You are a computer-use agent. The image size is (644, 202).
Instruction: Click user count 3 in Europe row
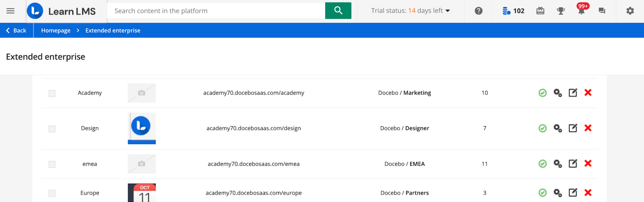tap(485, 193)
